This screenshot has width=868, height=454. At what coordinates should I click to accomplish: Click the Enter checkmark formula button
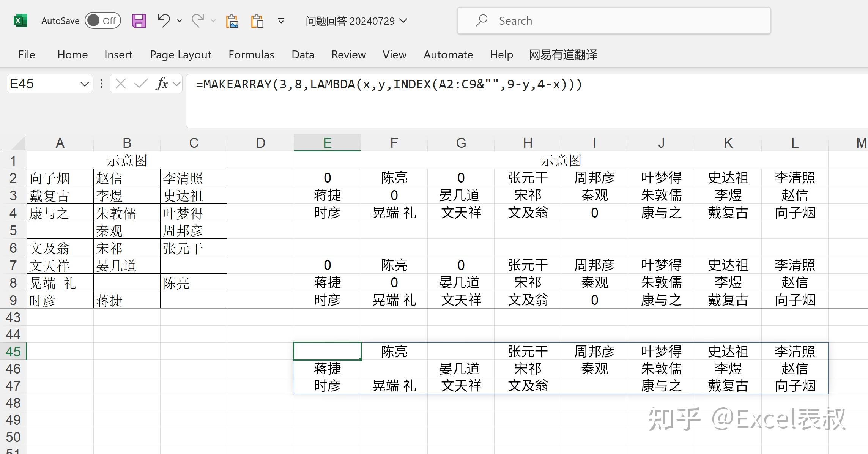[141, 84]
